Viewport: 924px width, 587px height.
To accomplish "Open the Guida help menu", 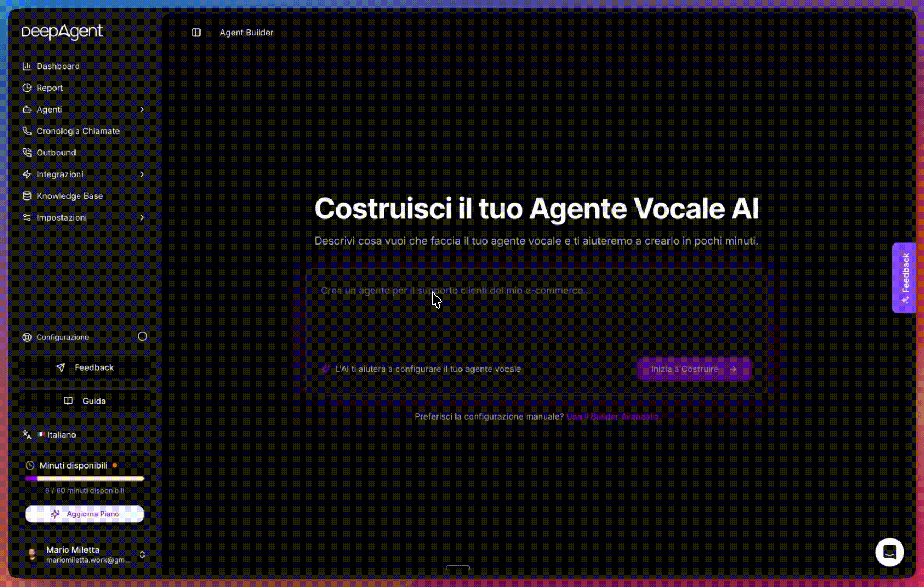I will [x=84, y=401].
